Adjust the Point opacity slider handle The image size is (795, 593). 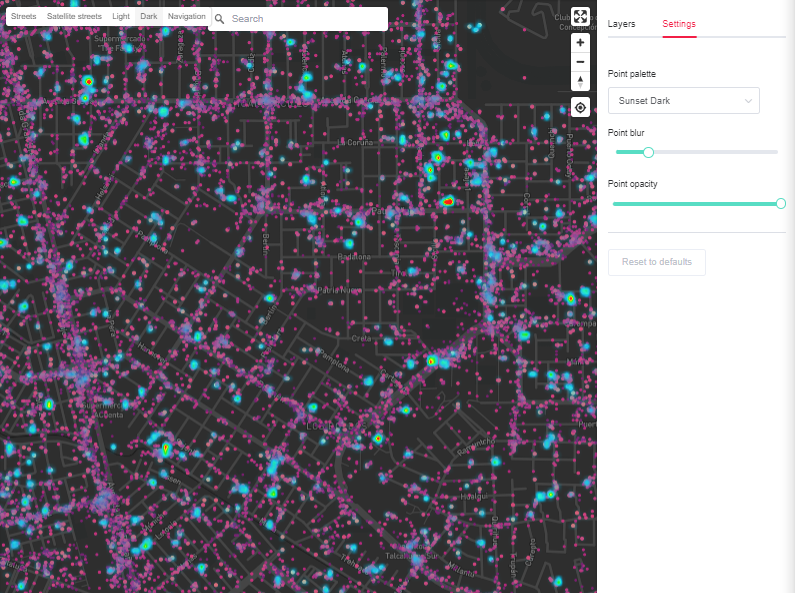[x=781, y=204]
